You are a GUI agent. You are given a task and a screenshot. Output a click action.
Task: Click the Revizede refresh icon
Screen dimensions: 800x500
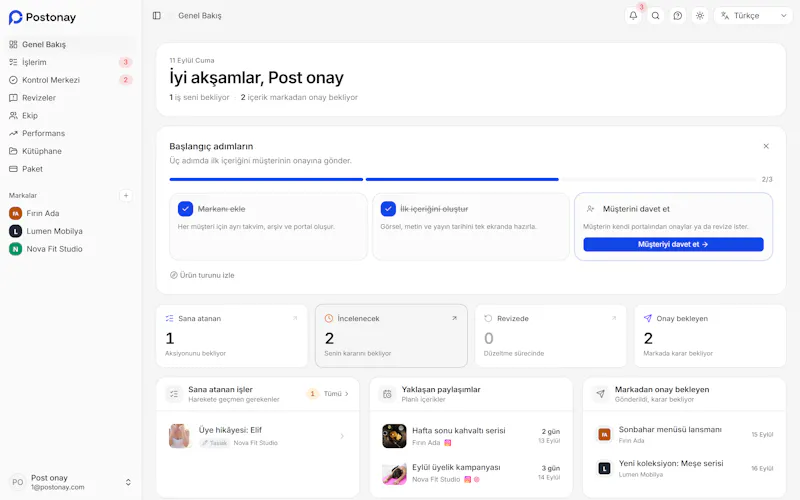[488, 318]
